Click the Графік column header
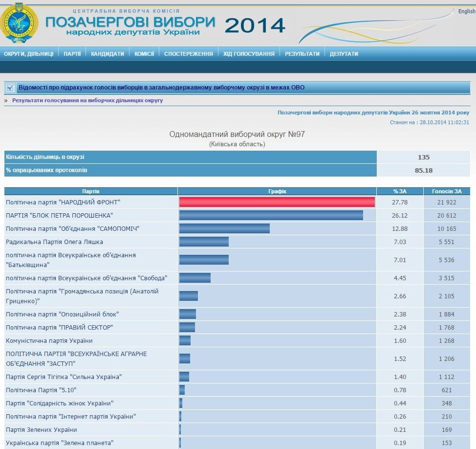Screen dimensions: 476x449 (277, 191)
